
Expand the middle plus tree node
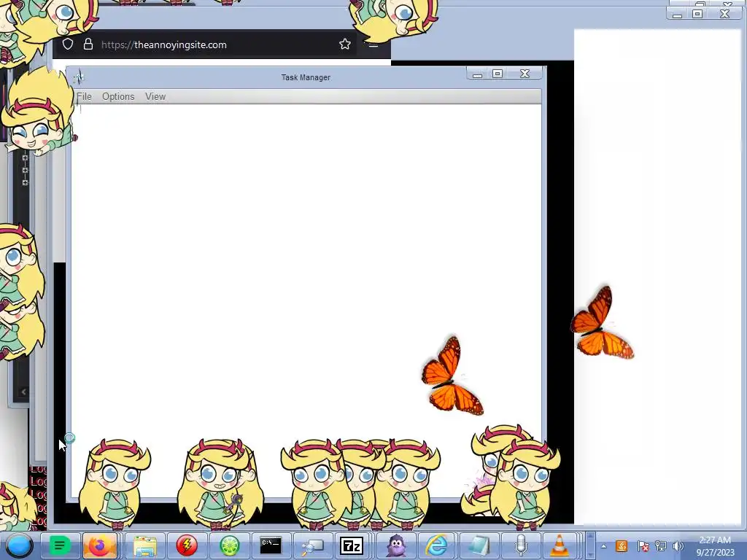26,171
